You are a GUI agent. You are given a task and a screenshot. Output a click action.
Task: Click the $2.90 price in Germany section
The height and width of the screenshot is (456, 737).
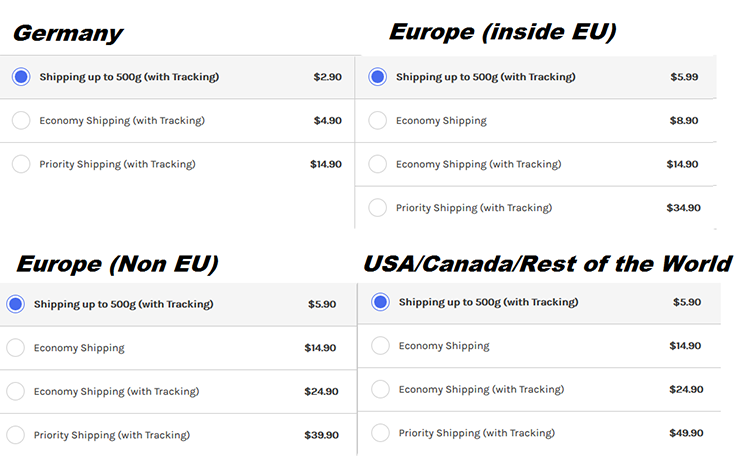point(327,77)
